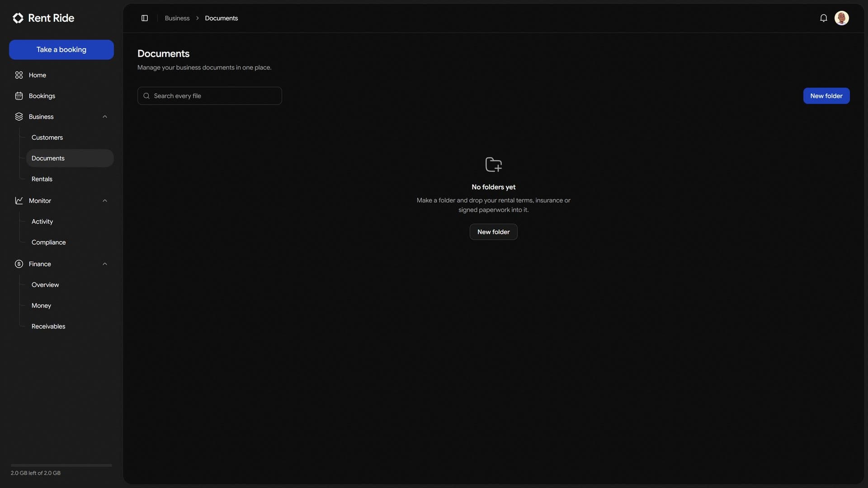Screen dimensions: 868x488
Task: Toggle the sidebar panel icon
Action: (145, 18)
